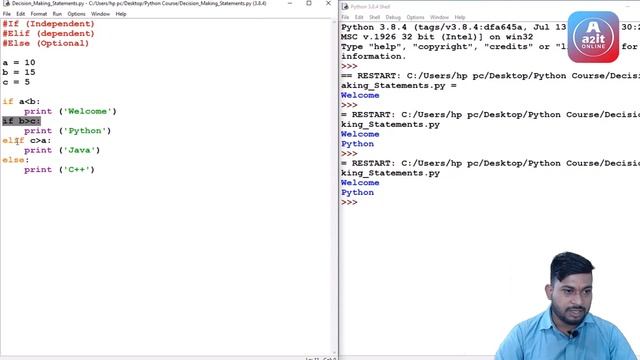This screenshot has width=640, height=360.
Task: Open Format menu in editor window
Action: coord(39,14)
